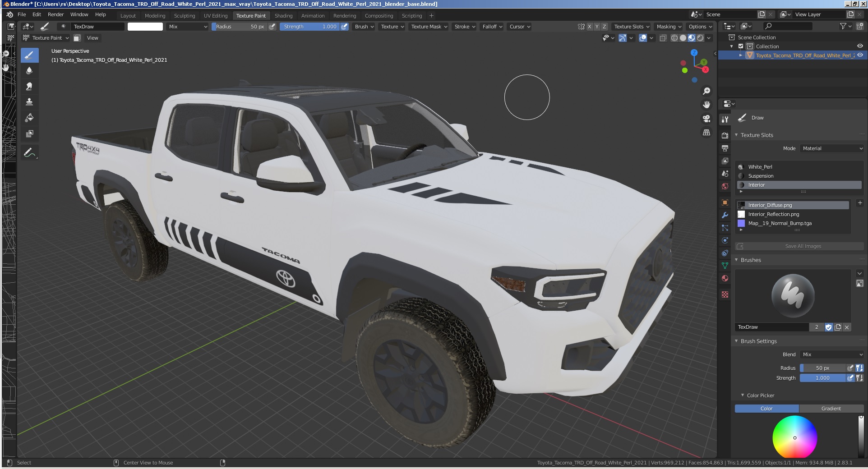Screen dimensions: 868x469
Task: Open the Mix blend mode dropdown in header
Action: (187, 27)
